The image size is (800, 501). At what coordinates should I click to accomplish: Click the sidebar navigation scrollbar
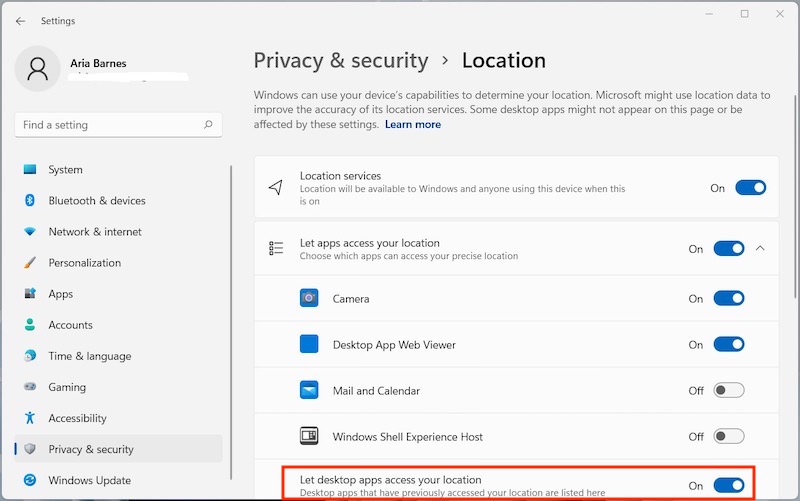pyautogui.click(x=231, y=322)
